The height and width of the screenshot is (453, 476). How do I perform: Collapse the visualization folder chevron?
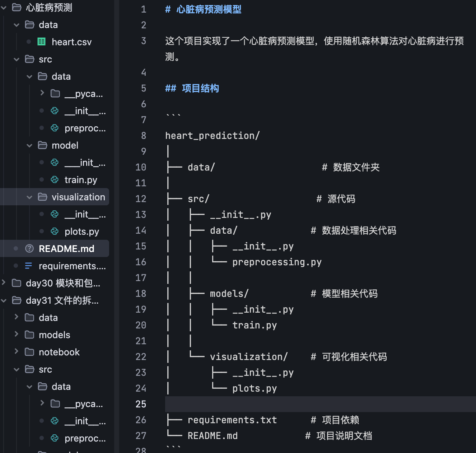point(29,197)
